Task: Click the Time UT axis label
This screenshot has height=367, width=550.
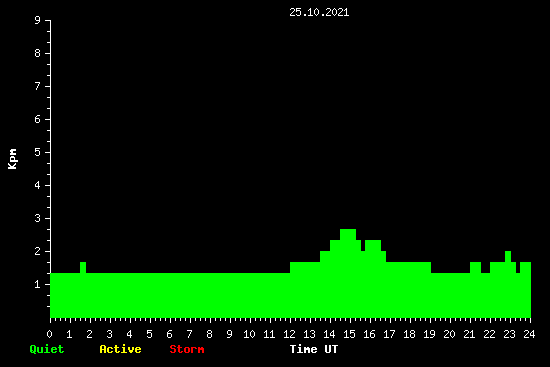Action: pos(314,349)
